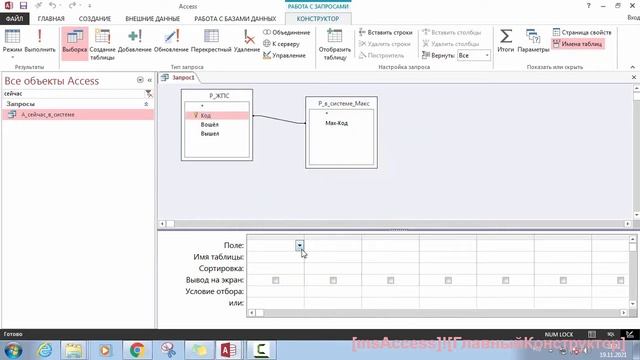
Task: Select A_сейчас_в_системе query in navigation pane
Action: 78,115
